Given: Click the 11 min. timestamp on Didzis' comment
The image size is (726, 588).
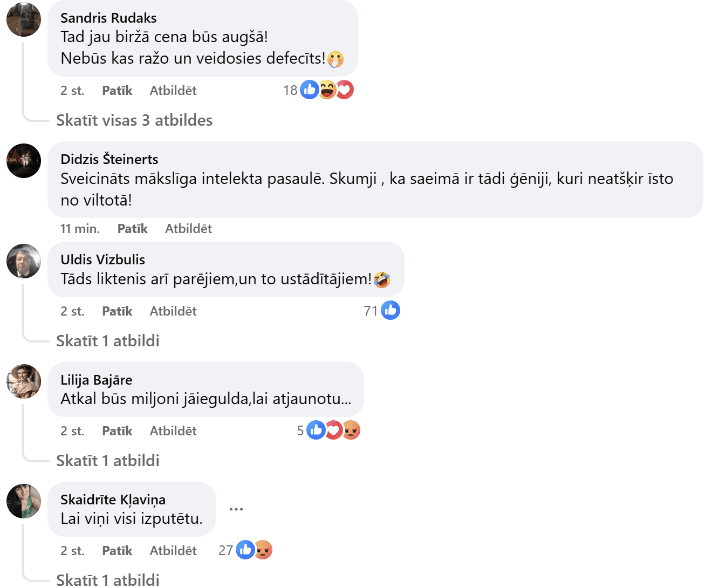Looking at the screenshot, I should (x=80, y=229).
